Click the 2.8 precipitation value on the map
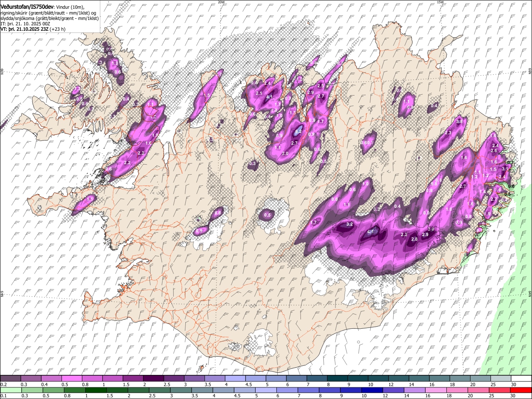Viewport: 532px width, 399px height. click(x=414, y=239)
